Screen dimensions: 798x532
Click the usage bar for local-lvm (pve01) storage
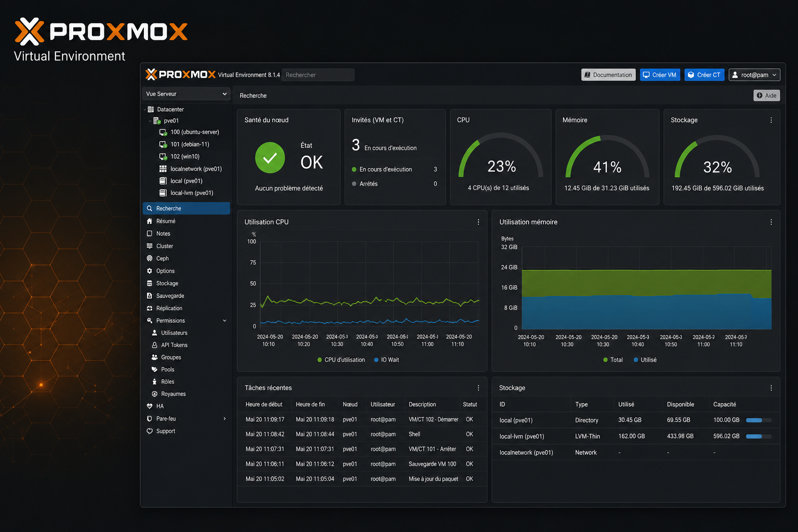click(x=759, y=436)
